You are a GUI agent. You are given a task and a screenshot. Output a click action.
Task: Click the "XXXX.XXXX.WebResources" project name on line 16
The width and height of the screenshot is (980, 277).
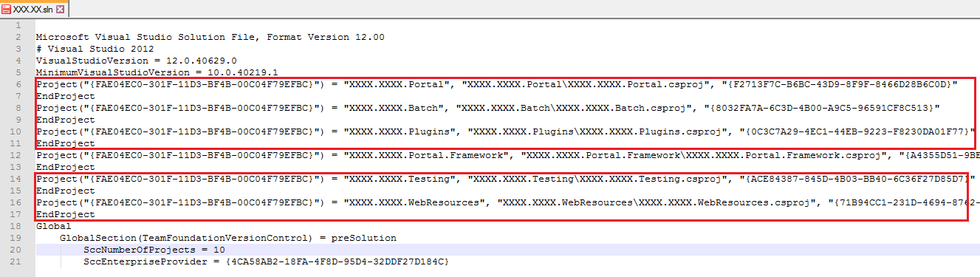tap(414, 202)
